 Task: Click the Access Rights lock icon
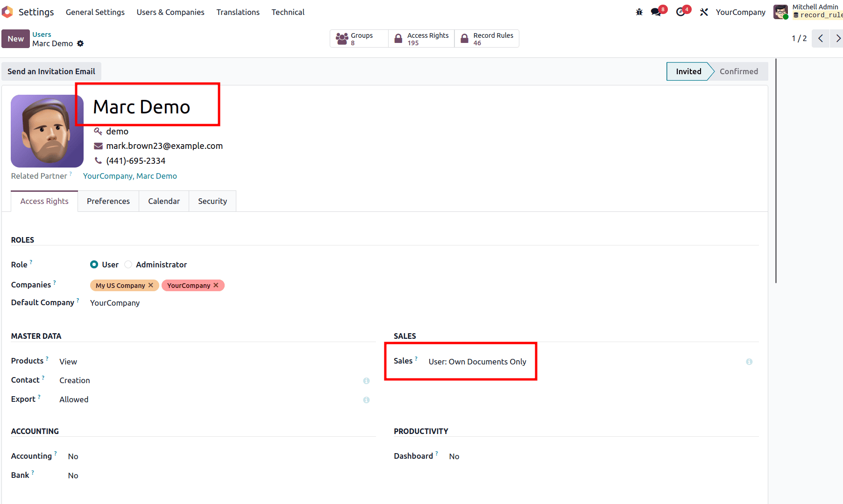pyautogui.click(x=398, y=39)
